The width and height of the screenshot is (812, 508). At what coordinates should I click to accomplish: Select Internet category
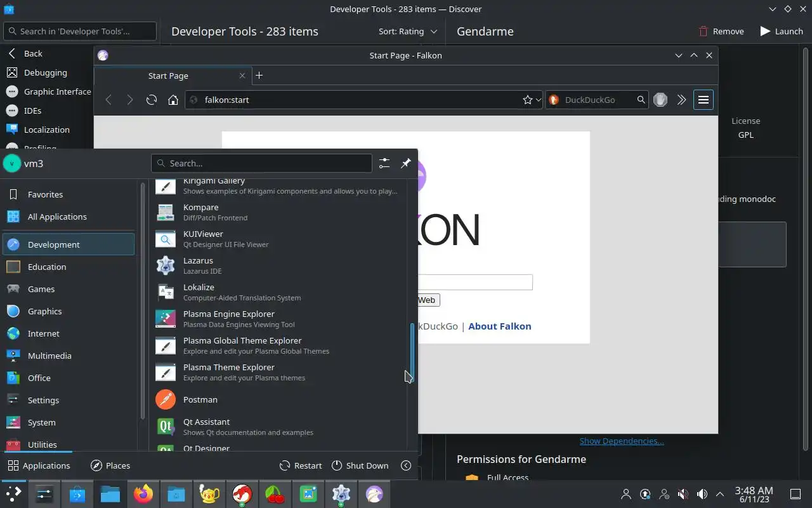point(69,333)
